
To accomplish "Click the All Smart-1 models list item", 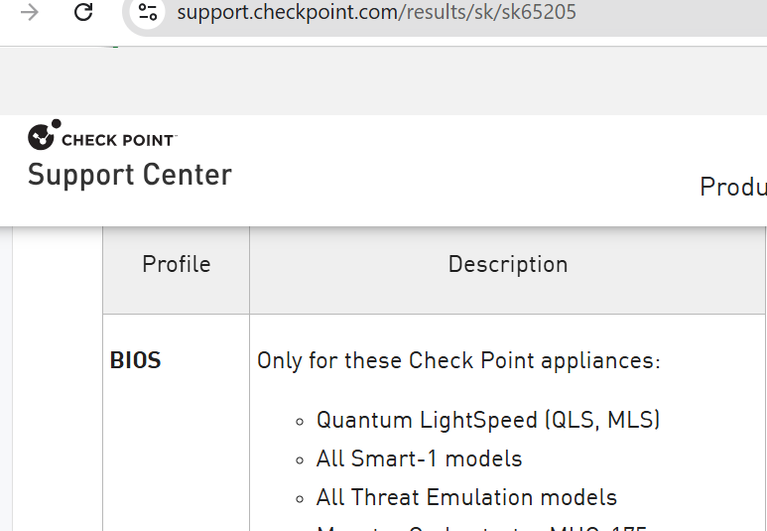I will [x=419, y=459].
